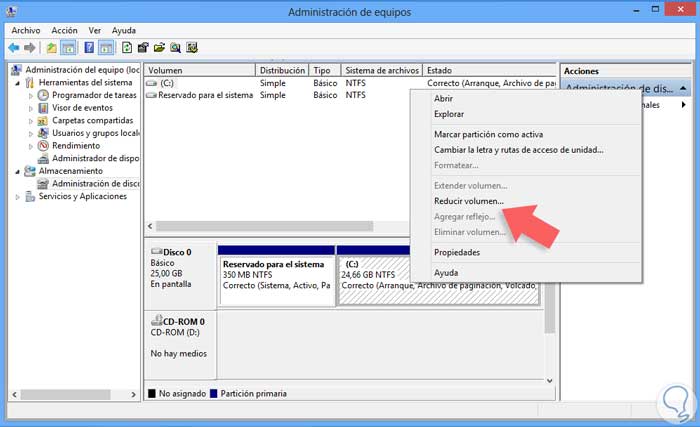Collapse Herramientas del sistema tree node
This screenshot has height=427, width=700.
17,83
